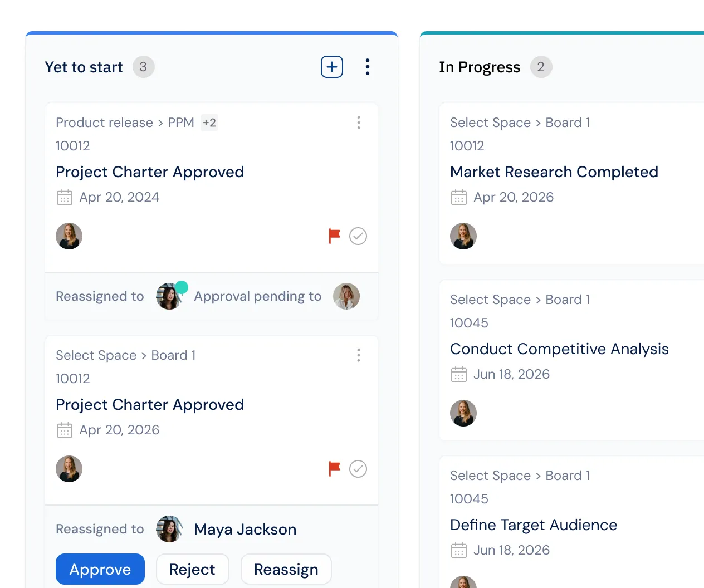The width and height of the screenshot is (704, 588).
Task: Open Product release breadcrumb
Action: [x=104, y=122]
